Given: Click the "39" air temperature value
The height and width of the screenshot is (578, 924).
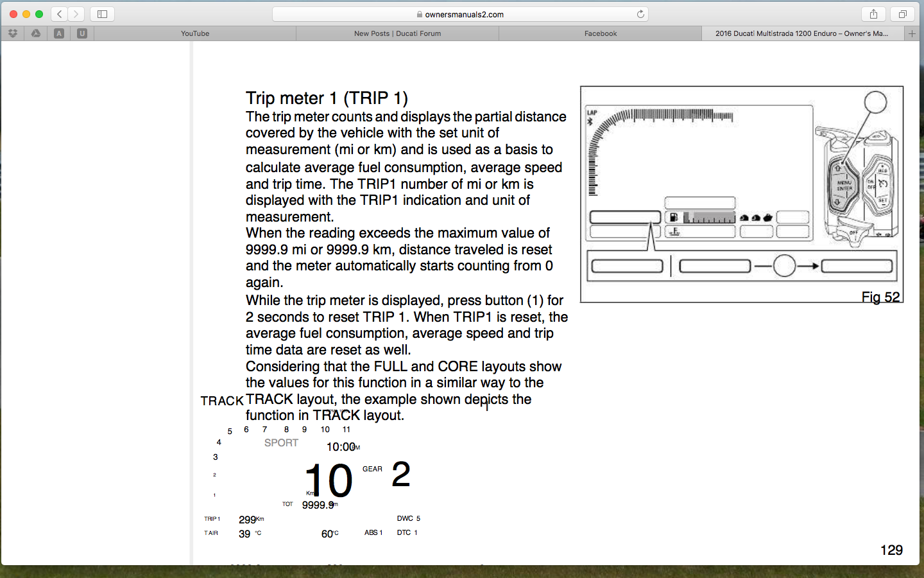Looking at the screenshot, I should pos(244,534).
